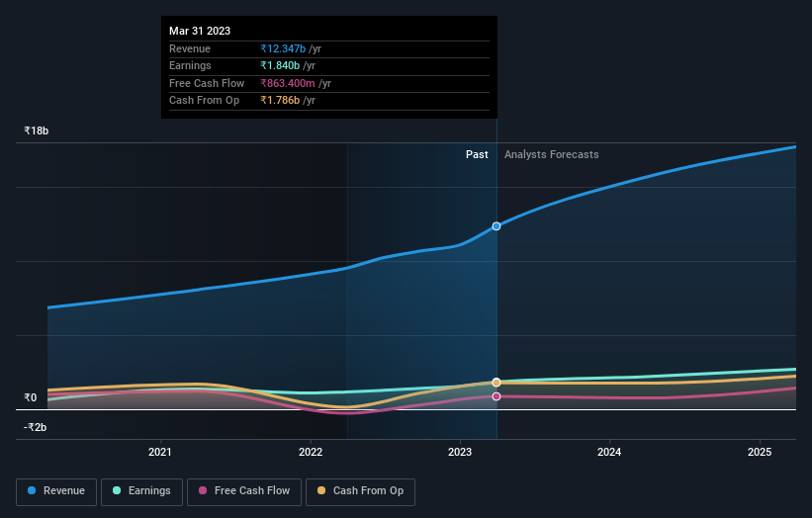Click the ₹0 y-axis label
Image resolution: width=812 pixels, height=518 pixels.
tap(31, 397)
